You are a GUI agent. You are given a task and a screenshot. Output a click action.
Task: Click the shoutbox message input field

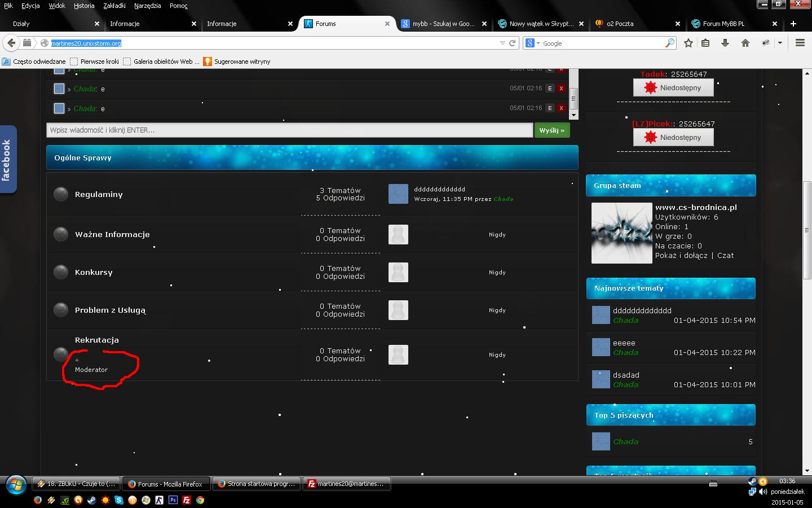289,130
